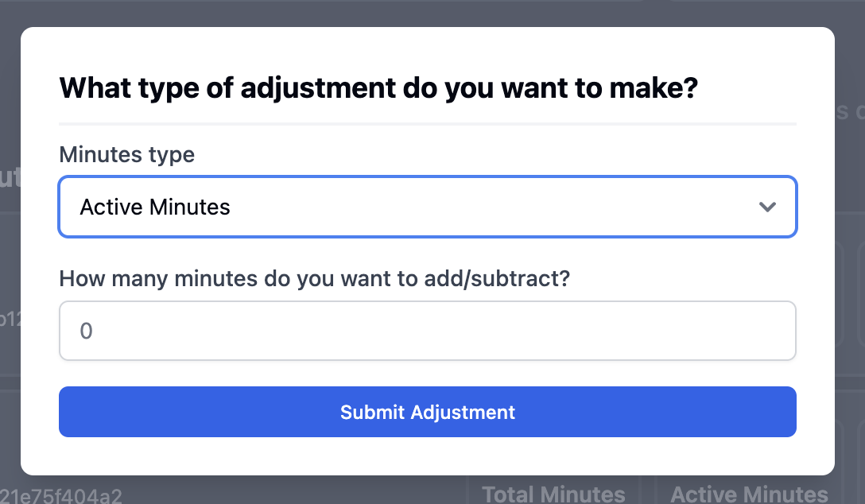Click the divider line below the title

(428, 122)
